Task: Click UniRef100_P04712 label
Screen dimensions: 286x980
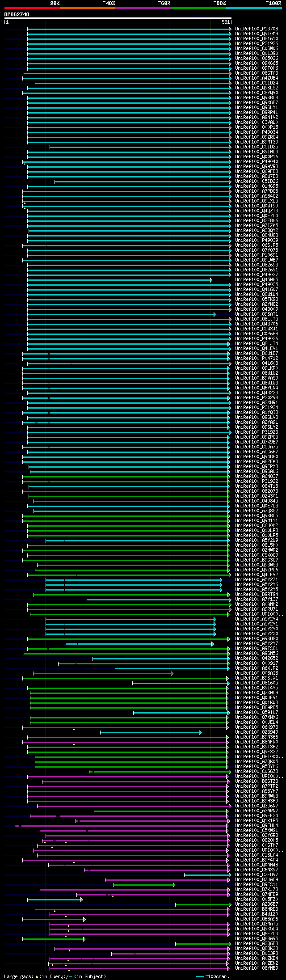Action: (x=257, y=358)
